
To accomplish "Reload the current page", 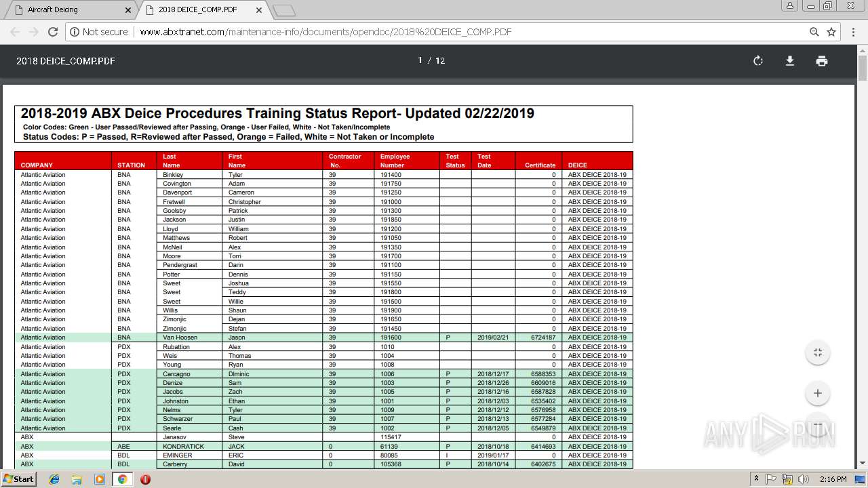I will (53, 32).
